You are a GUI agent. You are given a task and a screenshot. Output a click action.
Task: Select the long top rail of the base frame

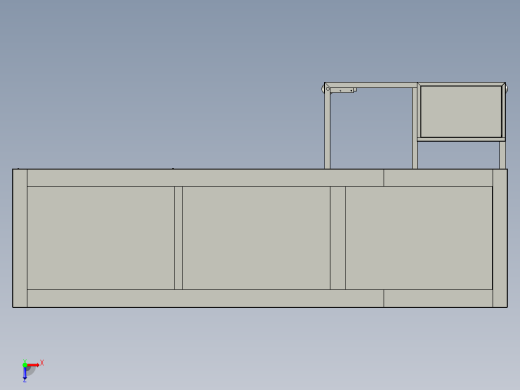205,178
